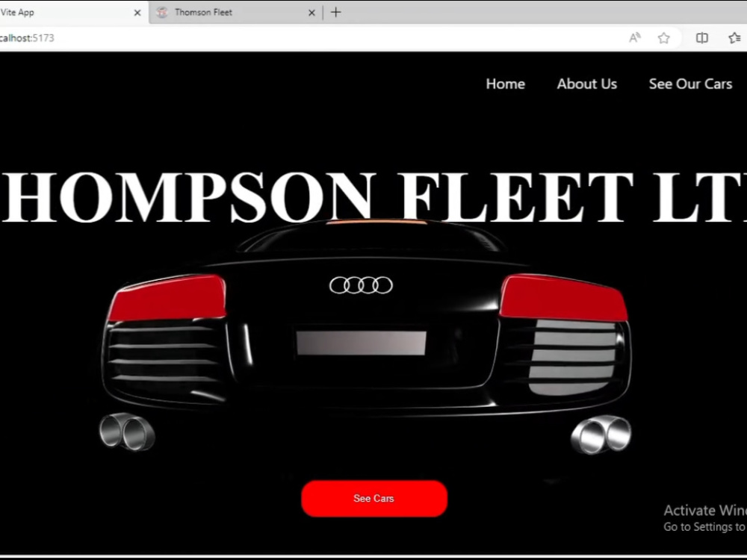Switch to the Vite App tab
747x560 pixels.
point(72,13)
